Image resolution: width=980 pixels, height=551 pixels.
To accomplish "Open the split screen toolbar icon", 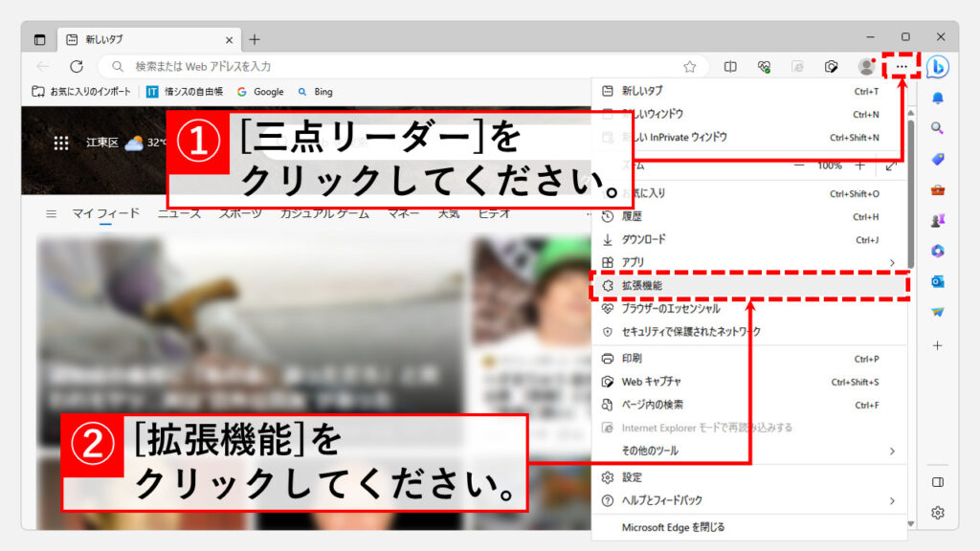I will (x=730, y=67).
